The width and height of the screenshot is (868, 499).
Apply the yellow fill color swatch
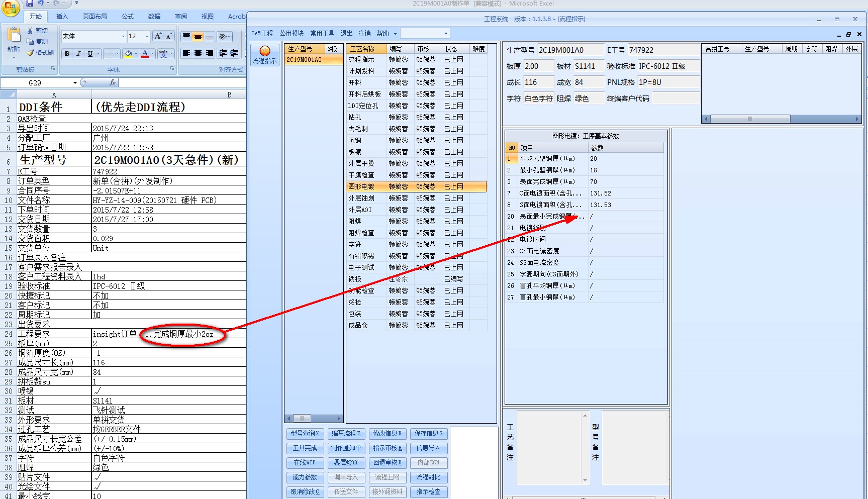pos(129,54)
